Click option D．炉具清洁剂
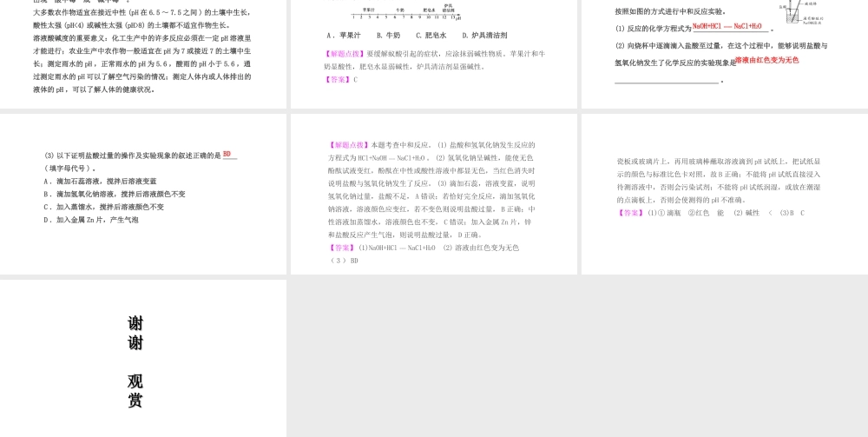The height and width of the screenshot is (437, 868). pos(484,36)
